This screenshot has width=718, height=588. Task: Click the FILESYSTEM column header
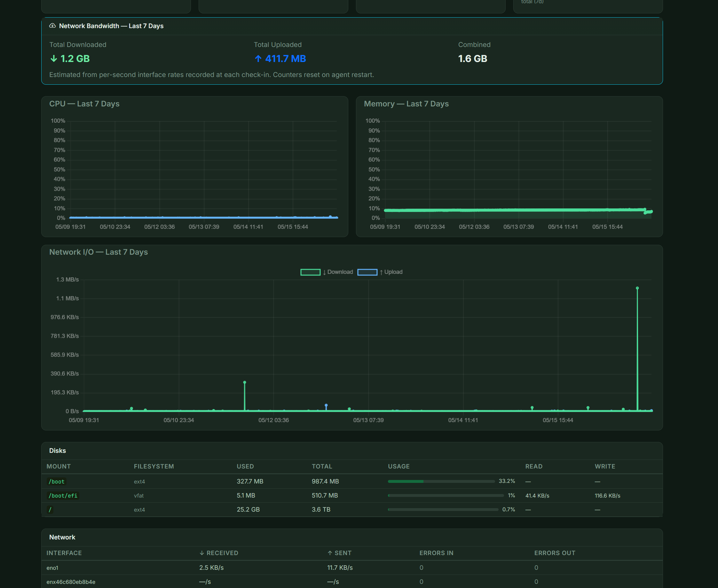154,466
